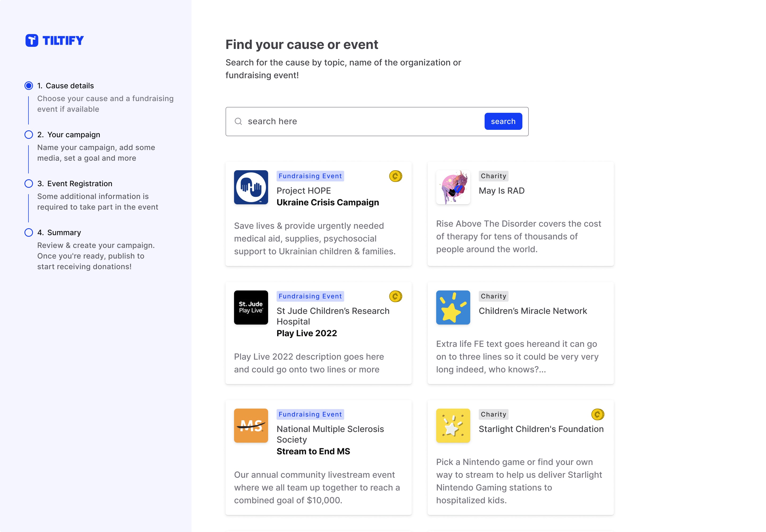Select step 2 Your campaign radio
Viewport: 766px width, 532px height.
pos(29,135)
